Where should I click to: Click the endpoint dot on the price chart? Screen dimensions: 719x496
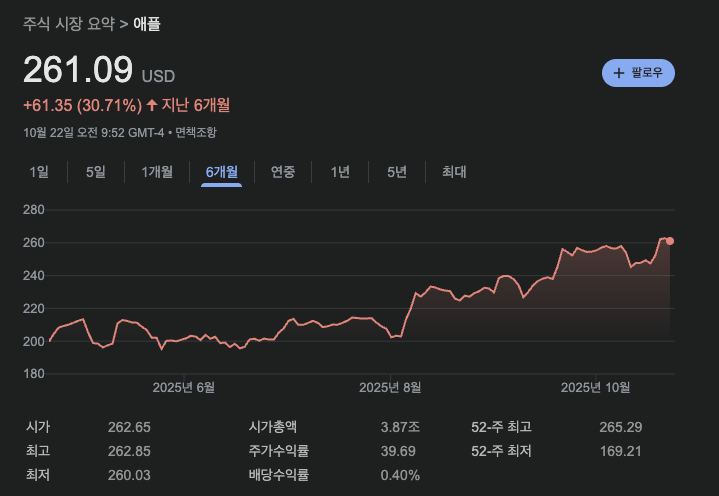click(x=670, y=241)
